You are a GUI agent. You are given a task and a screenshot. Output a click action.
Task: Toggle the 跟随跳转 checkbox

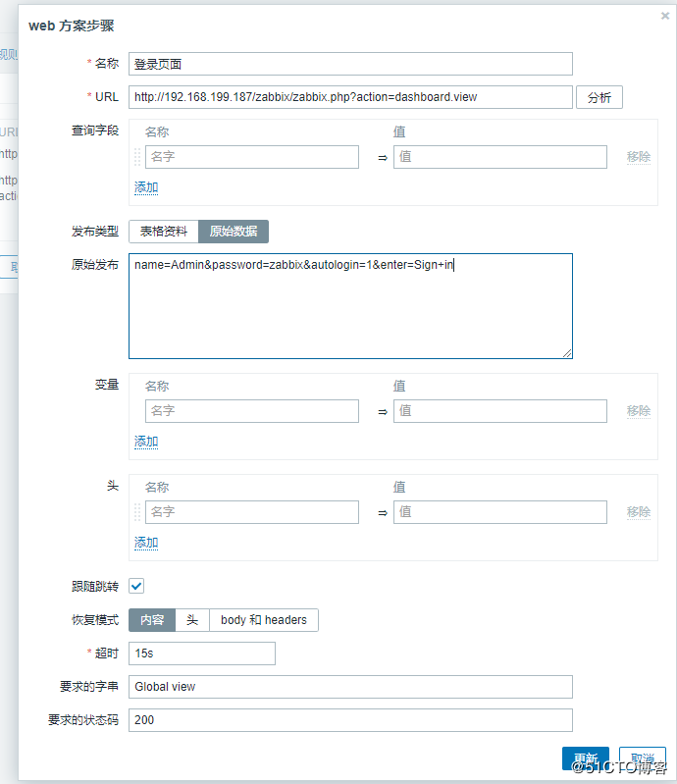[136, 586]
